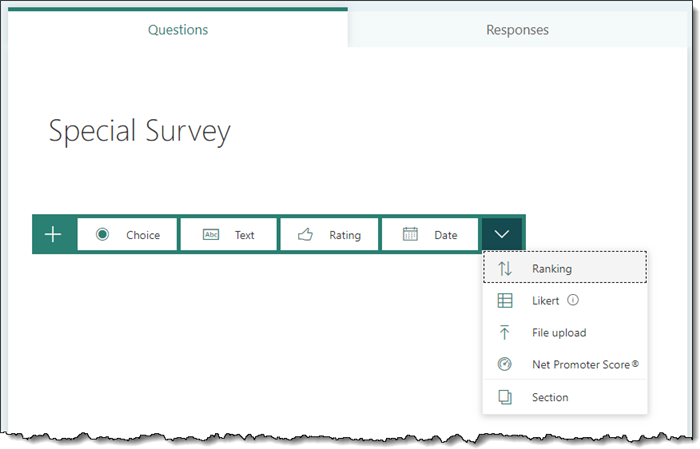Add a Choice question via its label

click(x=143, y=235)
